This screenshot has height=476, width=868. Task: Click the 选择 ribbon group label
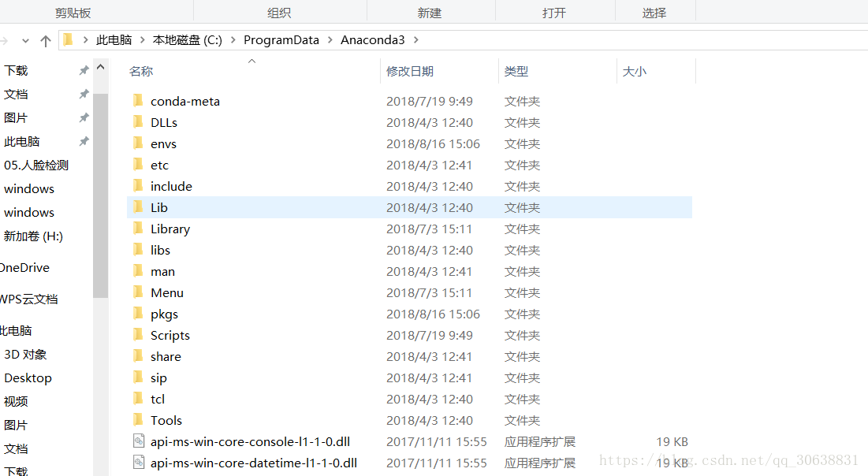tap(654, 13)
